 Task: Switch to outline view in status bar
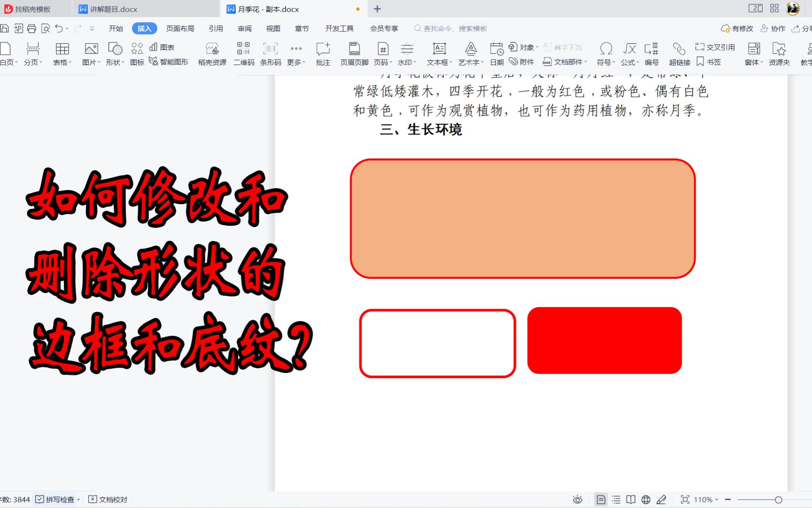pyautogui.click(x=616, y=500)
